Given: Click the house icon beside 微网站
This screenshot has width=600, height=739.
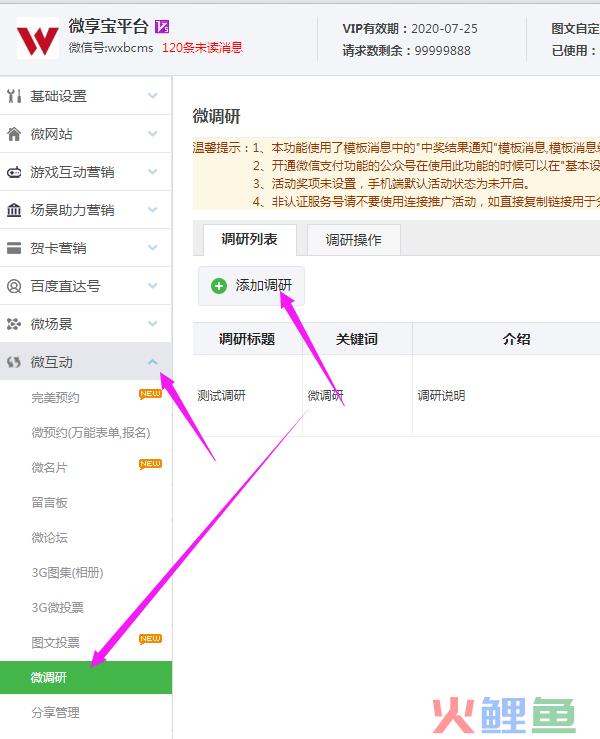Looking at the screenshot, I should [x=14, y=134].
